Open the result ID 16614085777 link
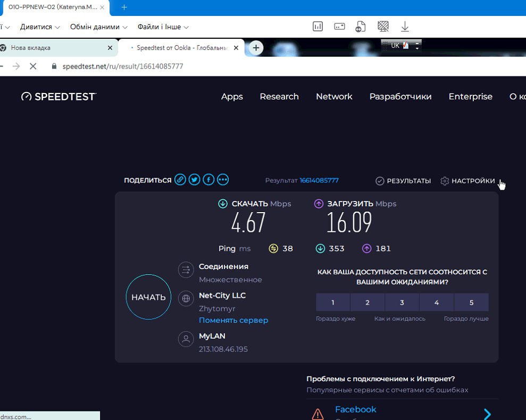 pyautogui.click(x=319, y=180)
